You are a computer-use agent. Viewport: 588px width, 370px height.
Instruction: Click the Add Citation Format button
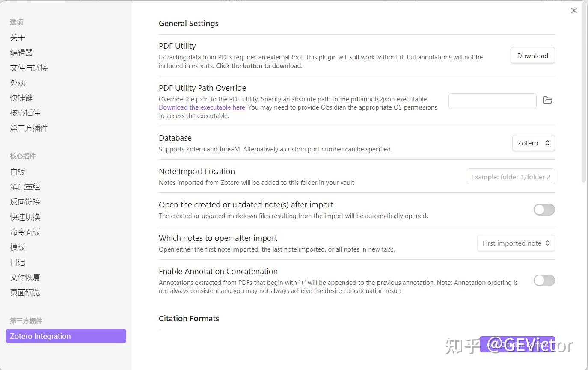point(518,344)
